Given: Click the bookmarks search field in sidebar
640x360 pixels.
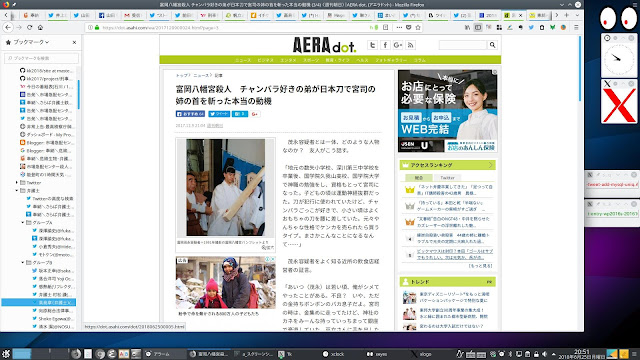Looking at the screenshot, I should click(41, 58).
